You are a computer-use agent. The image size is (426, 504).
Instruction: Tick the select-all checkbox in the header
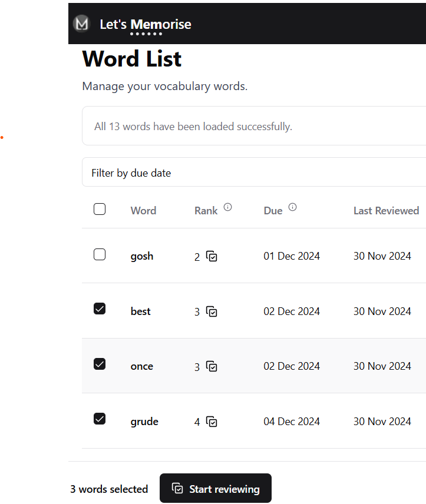click(100, 209)
